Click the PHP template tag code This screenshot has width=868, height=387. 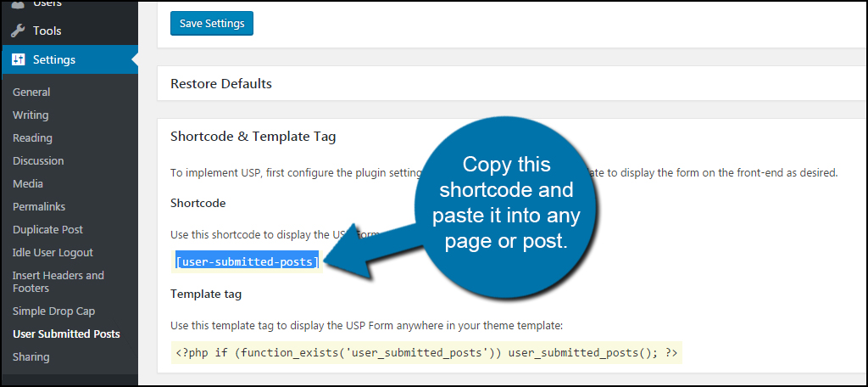pyautogui.click(x=426, y=352)
